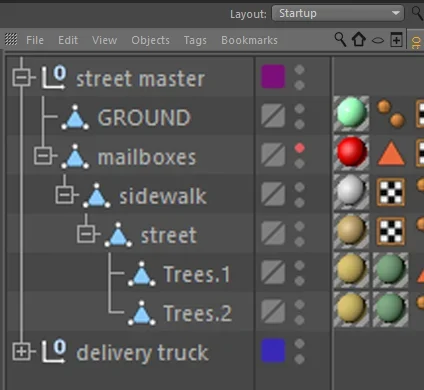Screen dimensions: 424x390
Task: Click the plus-box new window icon
Action: [396, 40]
